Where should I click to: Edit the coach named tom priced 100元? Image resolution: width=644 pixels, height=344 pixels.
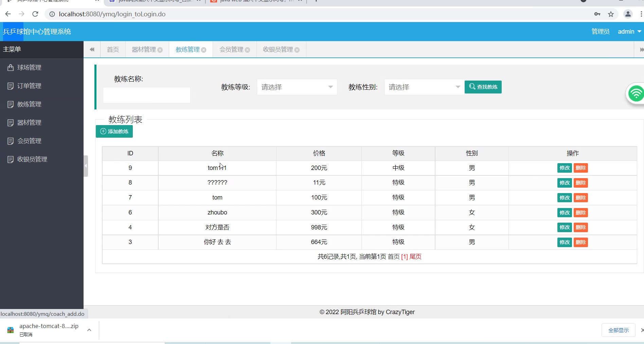click(x=565, y=198)
